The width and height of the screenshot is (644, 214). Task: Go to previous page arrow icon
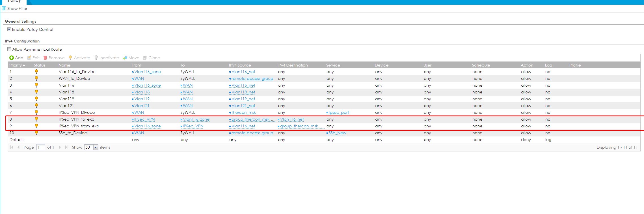pyautogui.click(x=19, y=147)
